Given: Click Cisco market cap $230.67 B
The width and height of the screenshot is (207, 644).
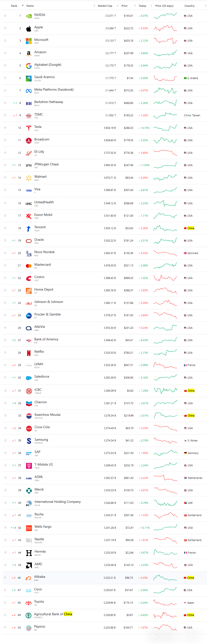Looking at the screenshot, I should pyautogui.click(x=110, y=590).
